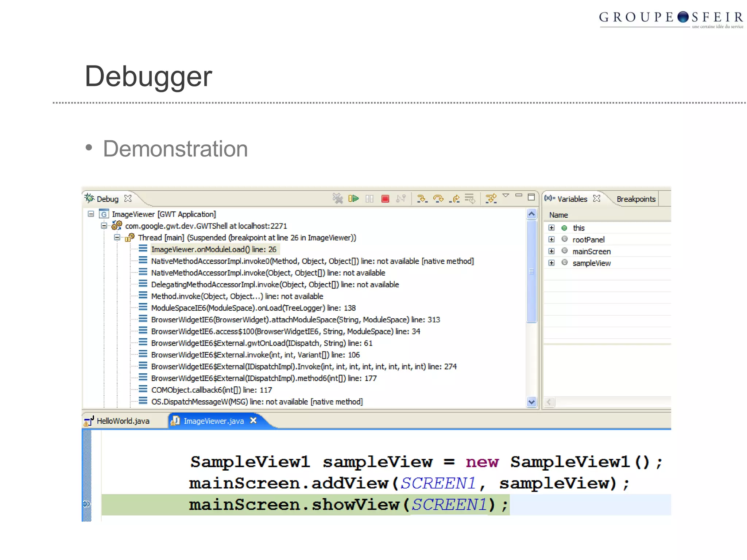747x560 pixels.
Task: Select COMObject.callback6 line: 117 frame
Action: pyautogui.click(x=212, y=390)
